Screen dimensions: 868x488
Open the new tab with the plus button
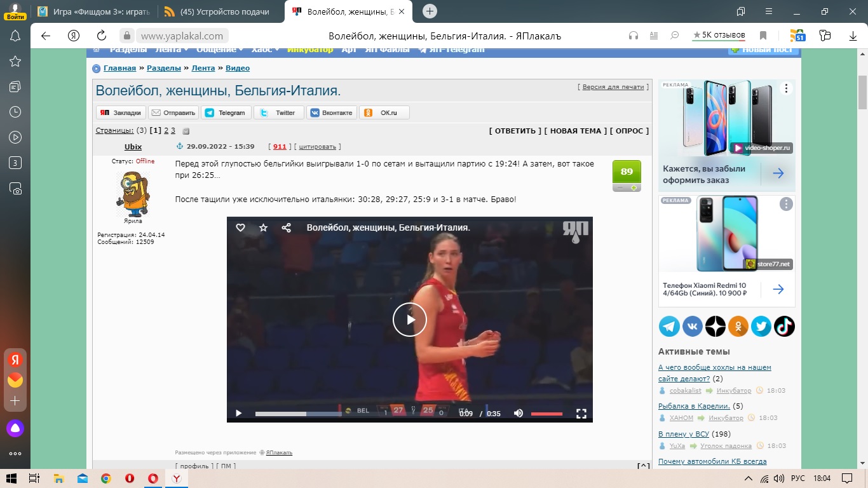[x=430, y=11]
